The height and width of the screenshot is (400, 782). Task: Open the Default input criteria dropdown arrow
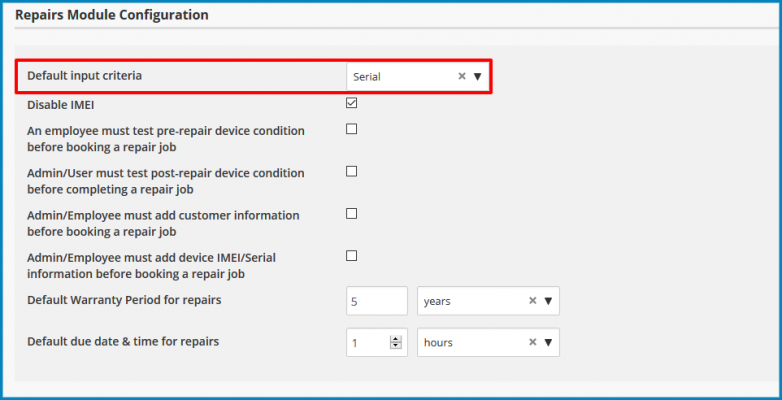pos(477,76)
